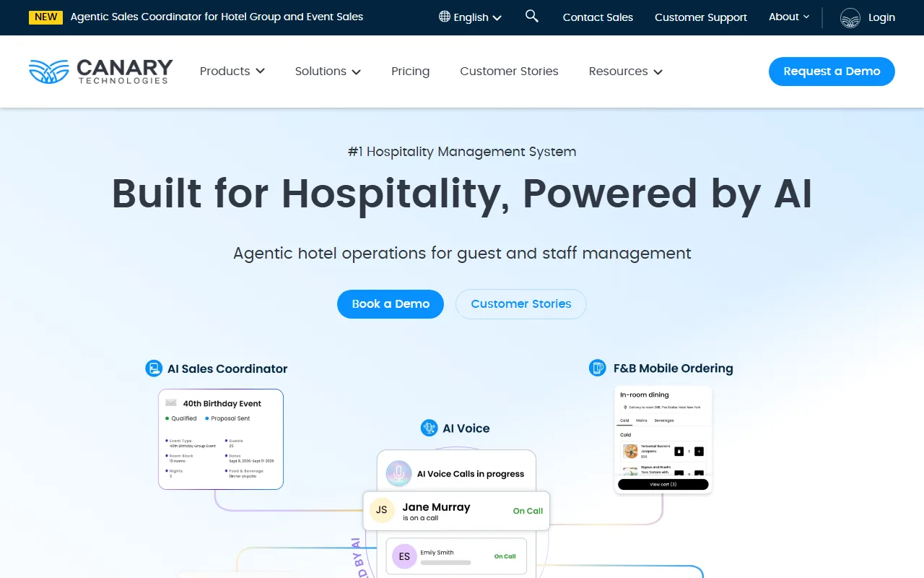Click '#1 Hospitality Management System' tagline

[462, 151]
